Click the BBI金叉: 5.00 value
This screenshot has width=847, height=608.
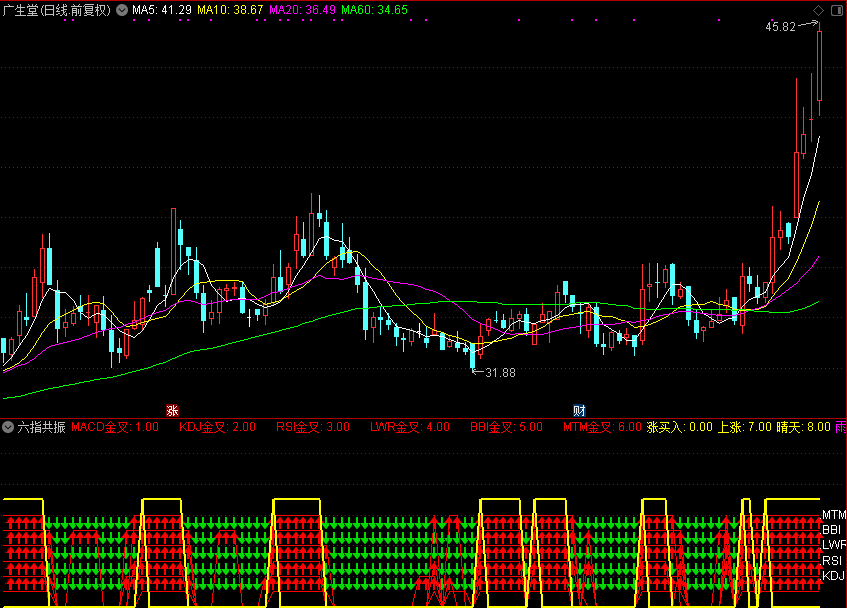tap(507, 427)
